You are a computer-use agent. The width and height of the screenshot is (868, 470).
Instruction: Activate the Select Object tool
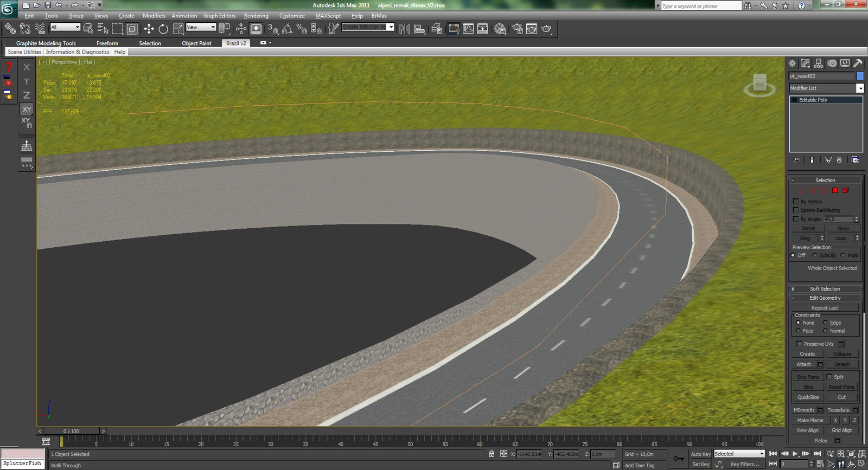[88, 28]
